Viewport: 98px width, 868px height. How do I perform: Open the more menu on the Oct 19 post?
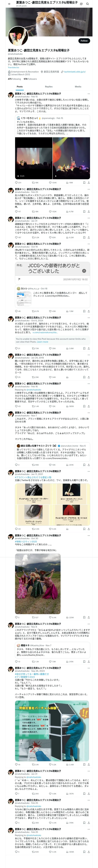[x=89, y=244]
